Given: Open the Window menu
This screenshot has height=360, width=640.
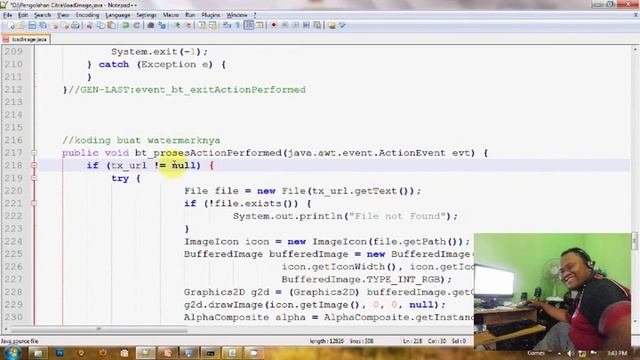Looking at the screenshot, I should coord(237,15).
